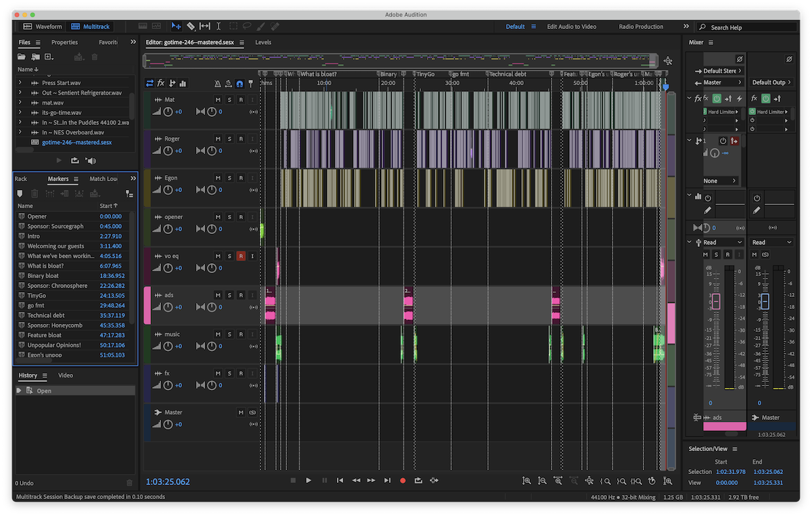Select the Move tool in toolbar

[x=176, y=26]
